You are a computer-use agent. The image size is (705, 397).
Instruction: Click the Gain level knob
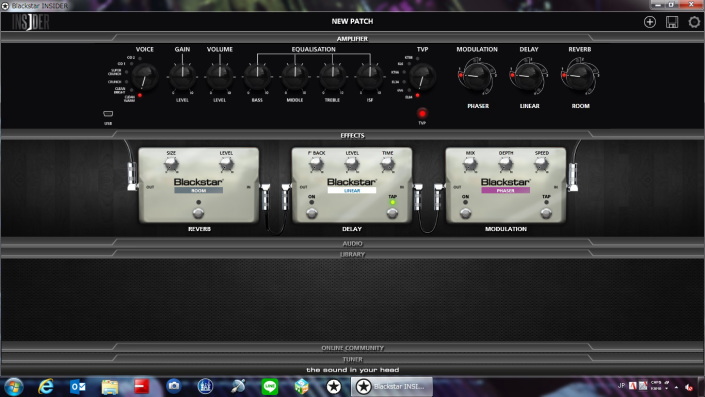coord(182,76)
